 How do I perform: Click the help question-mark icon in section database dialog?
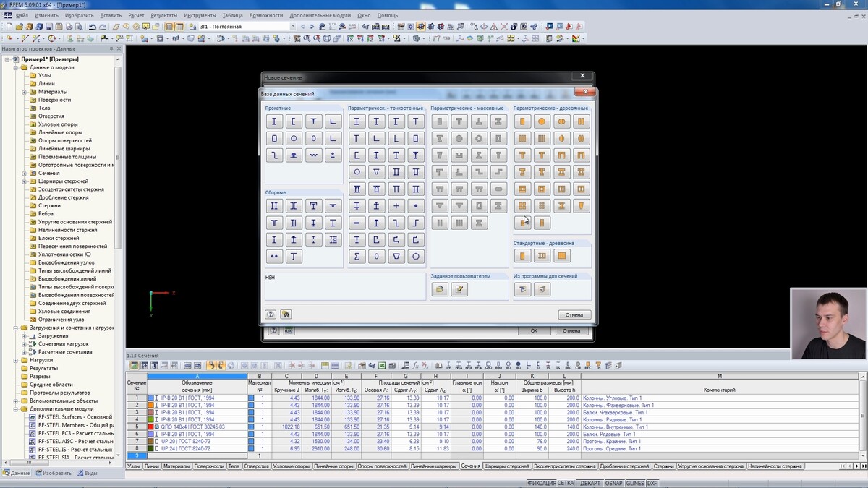click(x=271, y=314)
